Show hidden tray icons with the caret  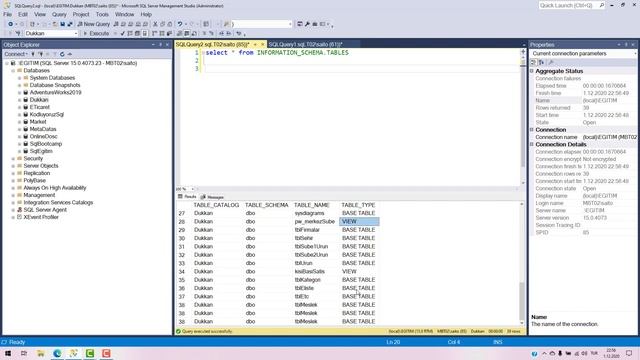tap(544, 353)
